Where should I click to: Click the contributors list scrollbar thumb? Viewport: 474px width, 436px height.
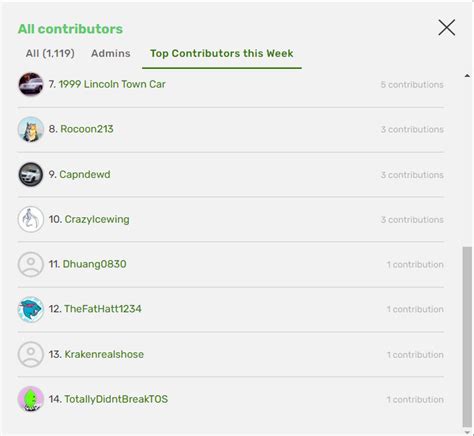467,337
